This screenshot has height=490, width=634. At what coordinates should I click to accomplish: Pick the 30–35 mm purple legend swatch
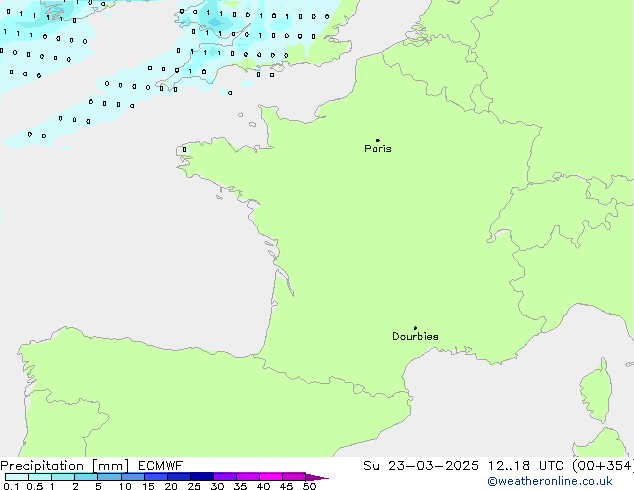pyautogui.click(x=225, y=477)
